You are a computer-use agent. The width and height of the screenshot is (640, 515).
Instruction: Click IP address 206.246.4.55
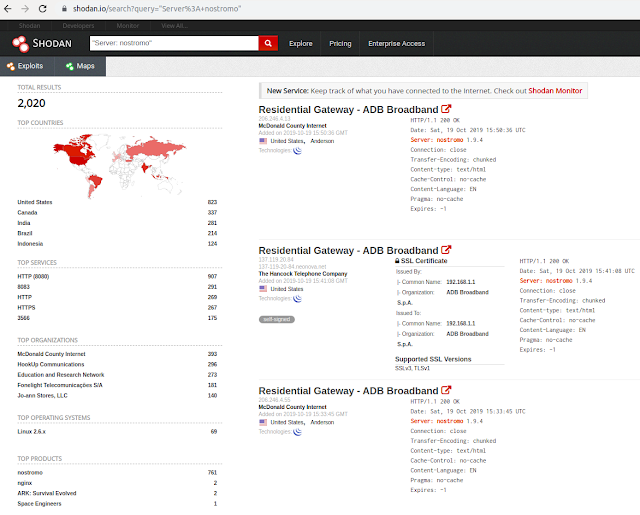coord(274,400)
